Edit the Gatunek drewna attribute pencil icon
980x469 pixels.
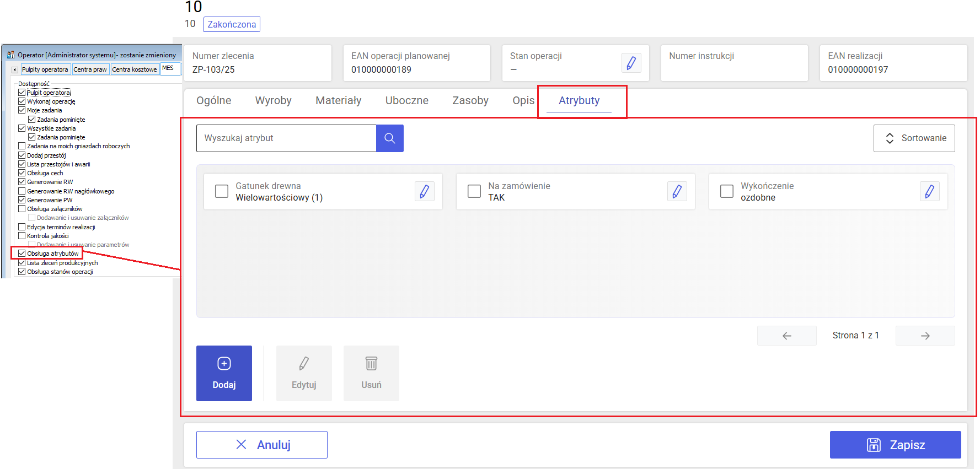click(x=424, y=192)
